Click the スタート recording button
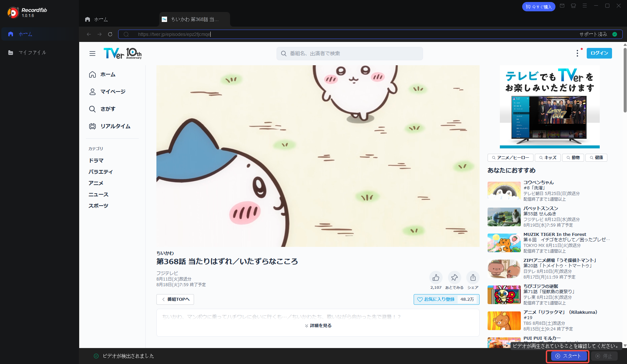627x364 pixels. [568, 356]
